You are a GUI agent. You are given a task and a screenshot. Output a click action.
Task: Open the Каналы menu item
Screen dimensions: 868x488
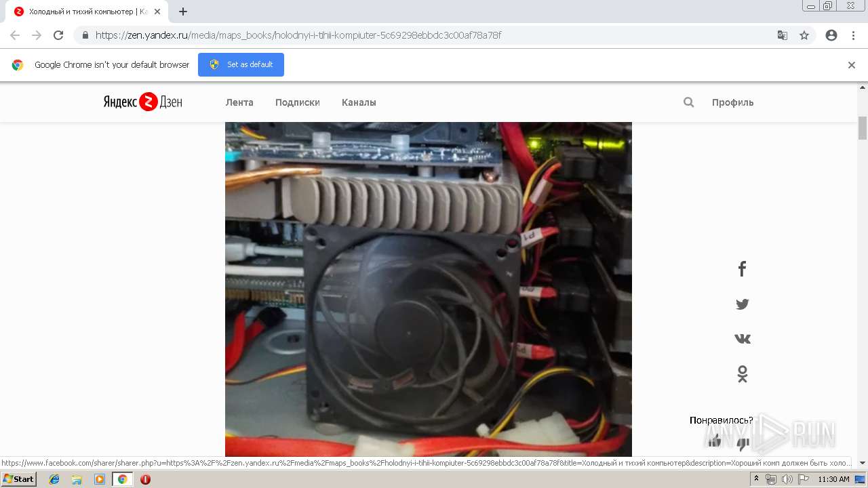click(x=359, y=102)
